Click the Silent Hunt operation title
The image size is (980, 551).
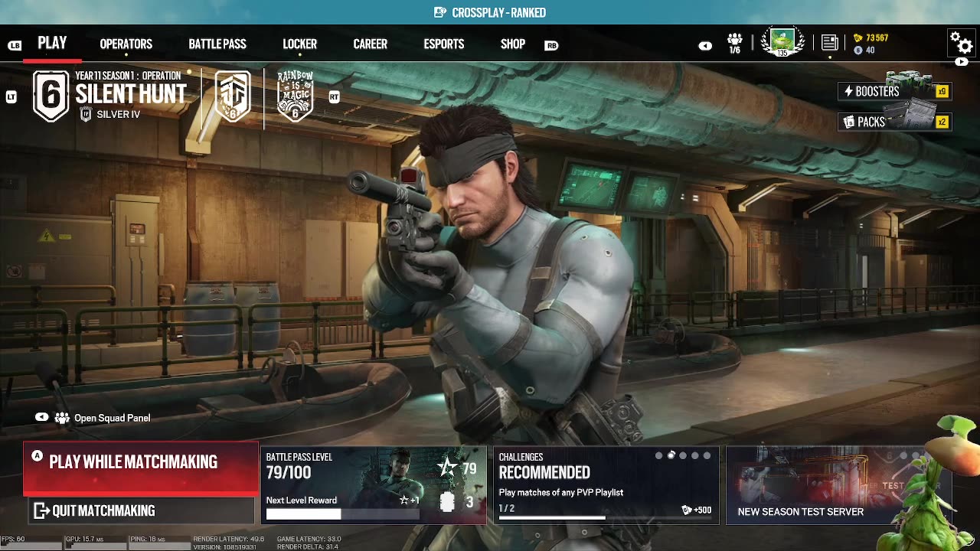(131, 94)
